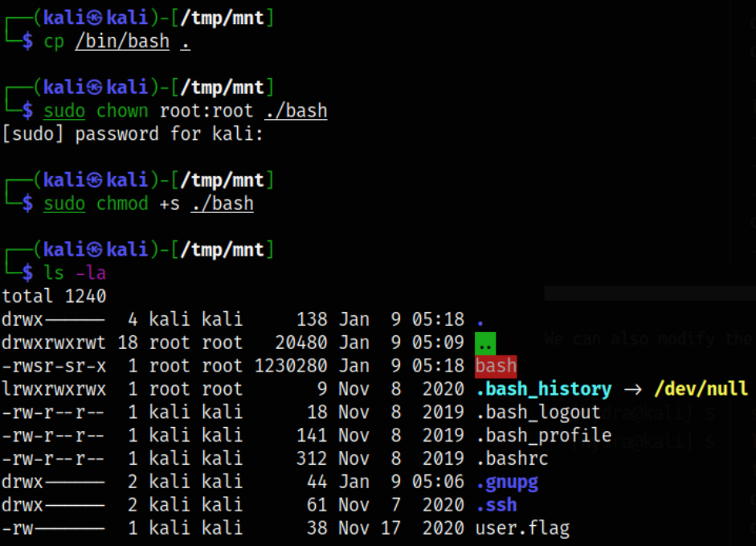Click the user.flag file name
Screen dimensions: 756x546
[x=522, y=528]
